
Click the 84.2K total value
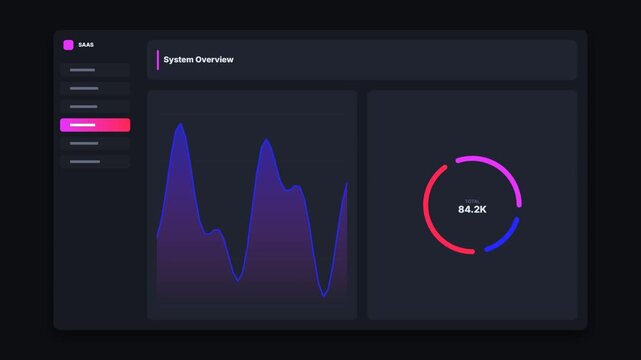[472, 210]
